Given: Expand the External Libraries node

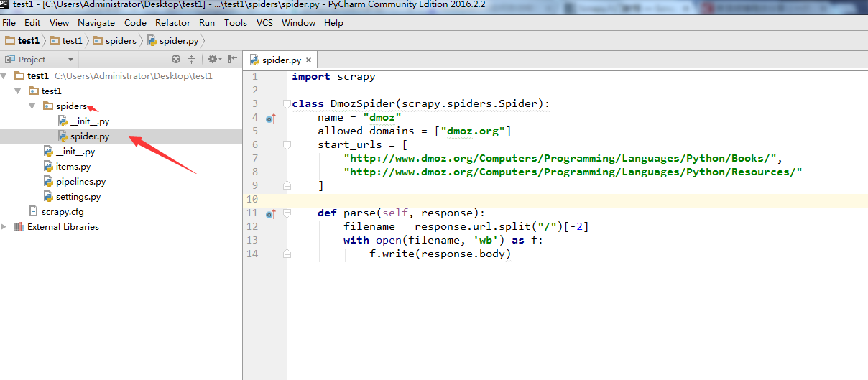Looking at the screenshot, I should (x=4, y=226).
